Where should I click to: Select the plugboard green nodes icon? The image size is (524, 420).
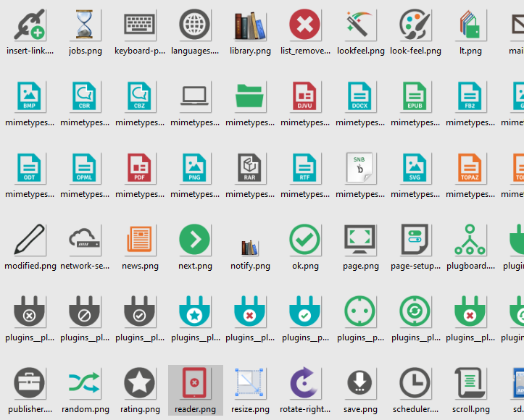(470, 240)
